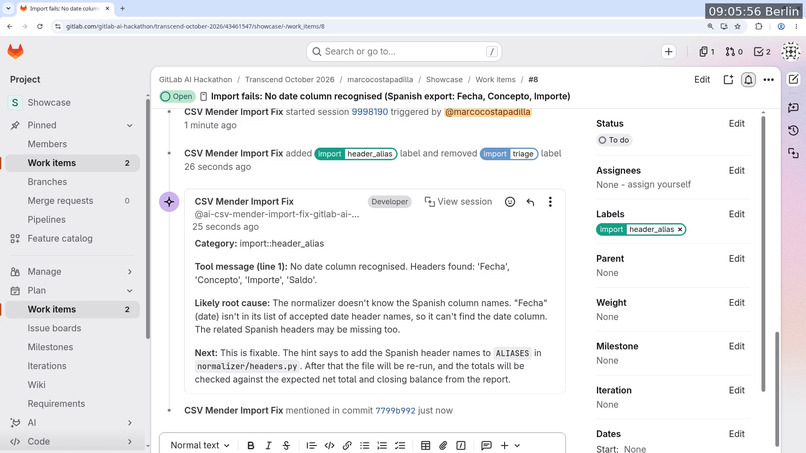
Task: Expand the Manage section in the sidebar
Action: coord(130,271)
